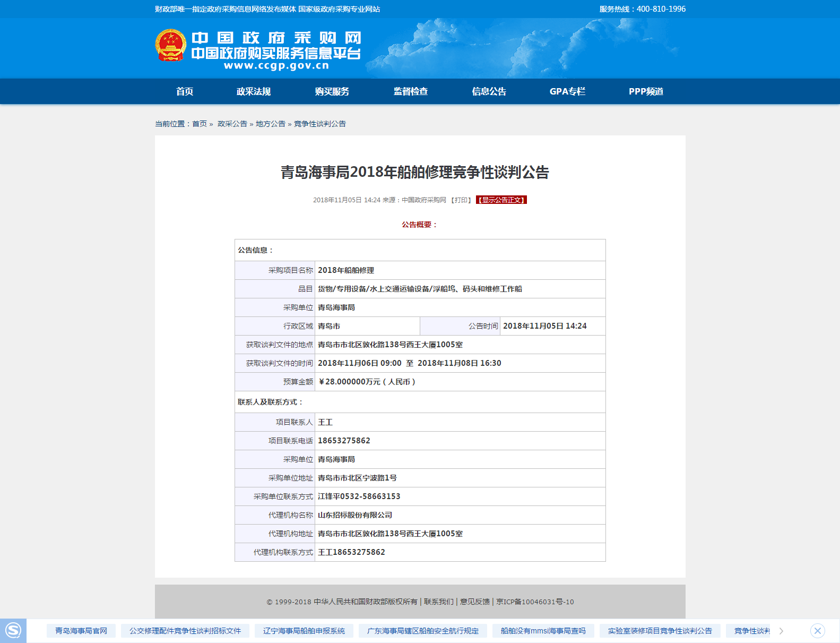Click the 中国政府采购网 site title banner
Image resolution: width=840 pixels, height=643 pixels.
pyautogui.click(x=276, y=50)
